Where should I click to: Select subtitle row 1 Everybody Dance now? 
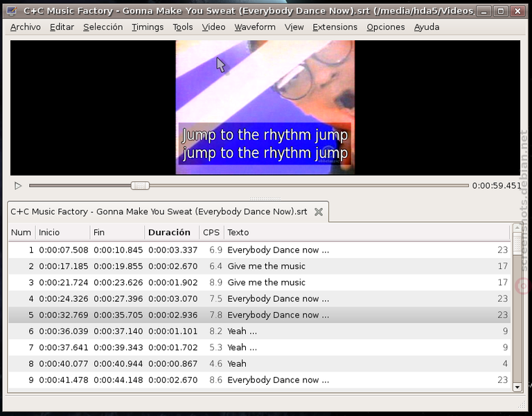tap(259, 250)
